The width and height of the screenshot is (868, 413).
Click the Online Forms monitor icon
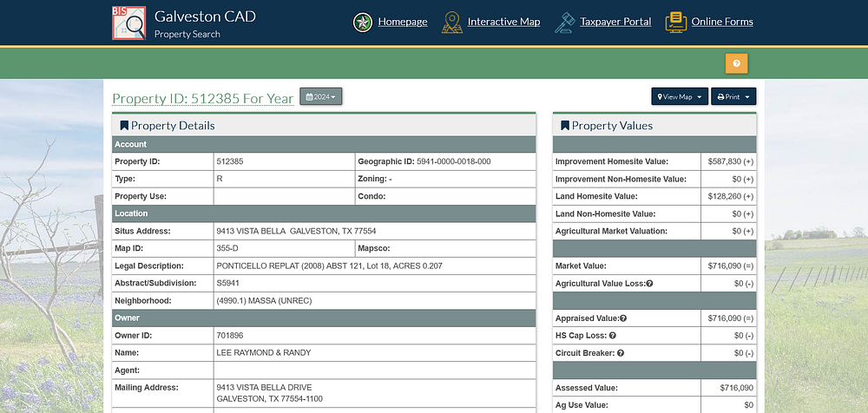[x=676, y=23]
